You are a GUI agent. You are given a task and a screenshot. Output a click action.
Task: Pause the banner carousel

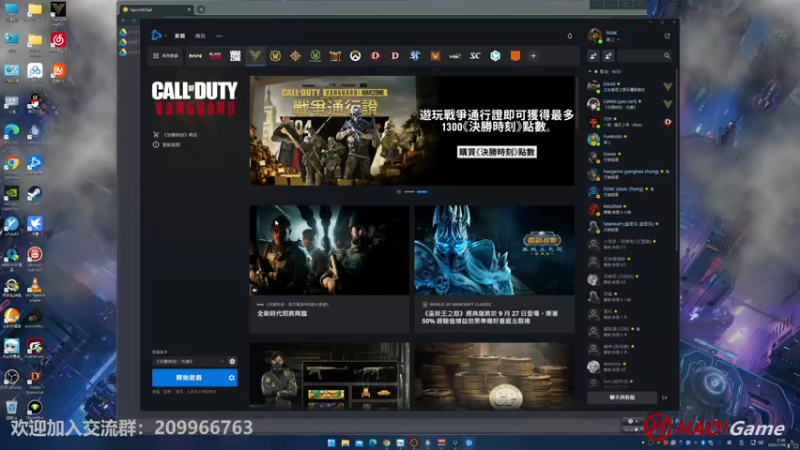[x=398, y=192]
